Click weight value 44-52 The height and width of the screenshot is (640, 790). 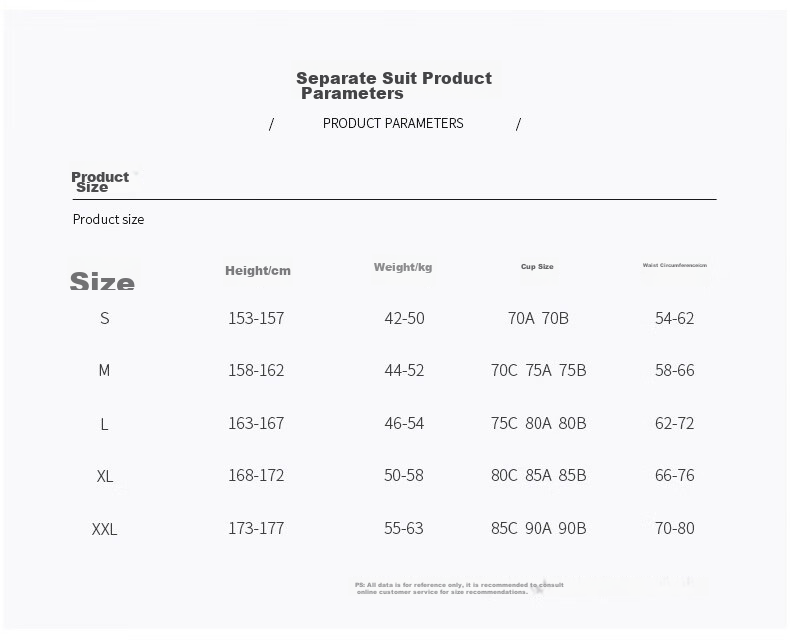pos(404,370)
